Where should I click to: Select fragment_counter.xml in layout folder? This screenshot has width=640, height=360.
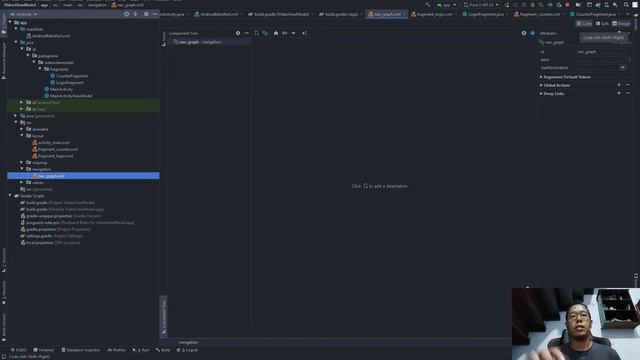(x=58, y=149)
